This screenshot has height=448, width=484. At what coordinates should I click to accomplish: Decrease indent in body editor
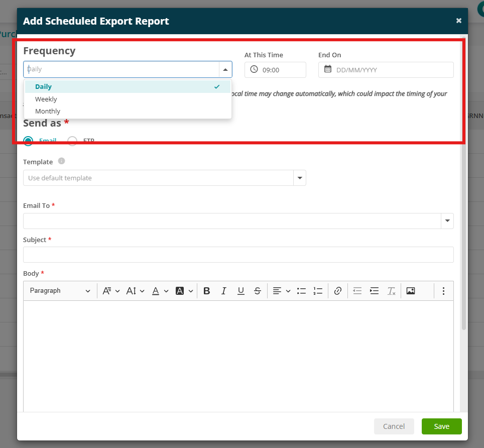pos(357,291)
